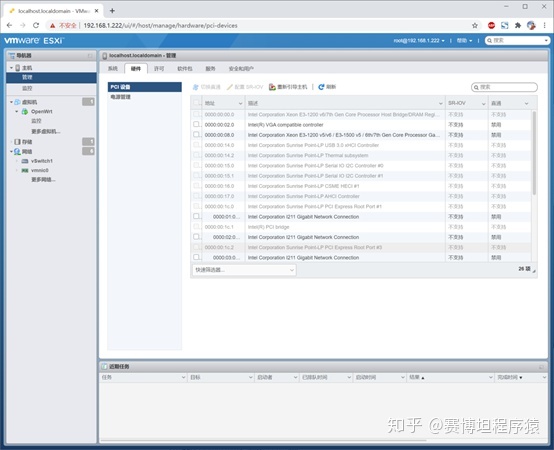Viewport: 554px width, 450px height.
Task: Click the 不安全 not-secure warning icon
Action: point(52,25)
